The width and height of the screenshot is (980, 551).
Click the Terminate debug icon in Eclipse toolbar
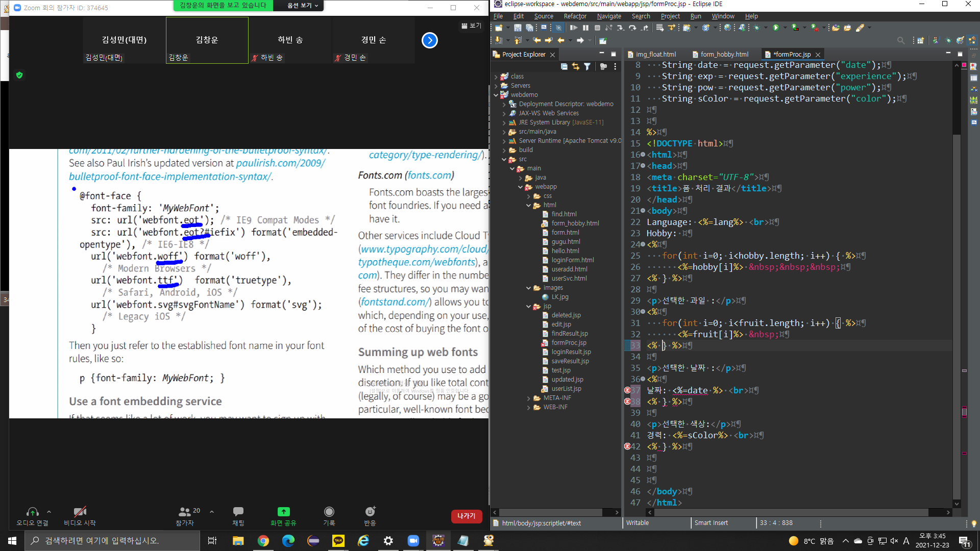597,28
